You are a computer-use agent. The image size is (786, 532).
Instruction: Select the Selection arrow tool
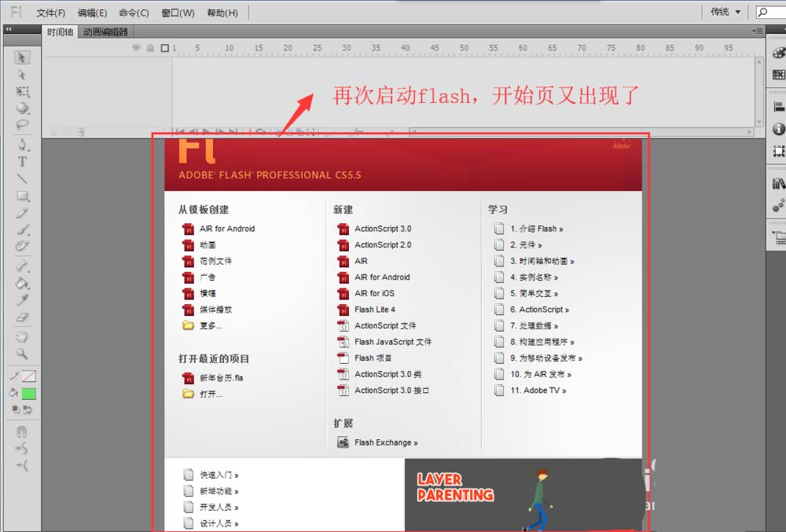(x=21, y=57)
